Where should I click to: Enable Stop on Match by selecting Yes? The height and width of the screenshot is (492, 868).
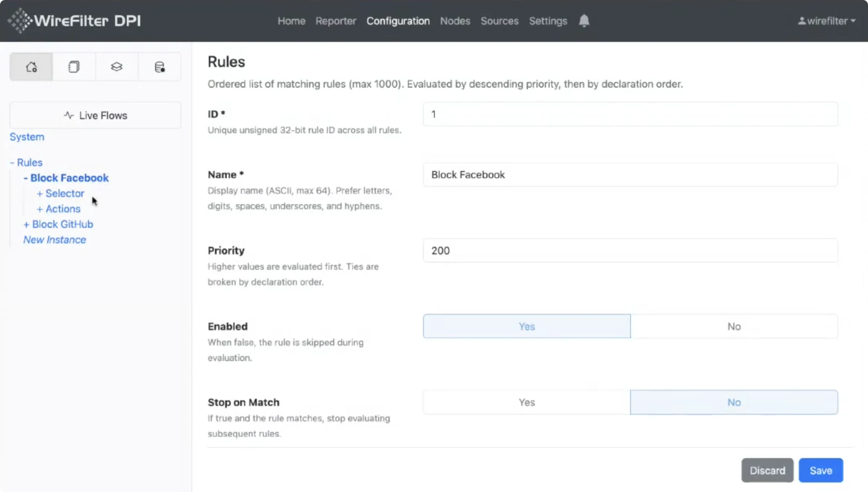[x=526, y=402]
